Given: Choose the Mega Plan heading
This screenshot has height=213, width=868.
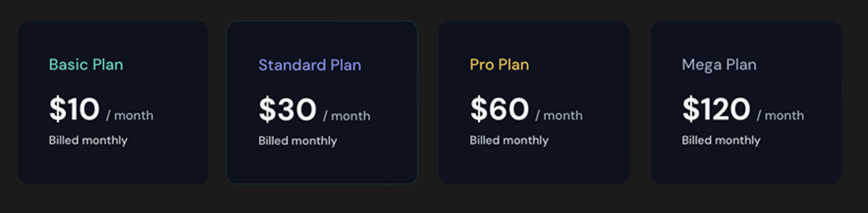Looking at the screenshot, I should (x=719, y=64).
